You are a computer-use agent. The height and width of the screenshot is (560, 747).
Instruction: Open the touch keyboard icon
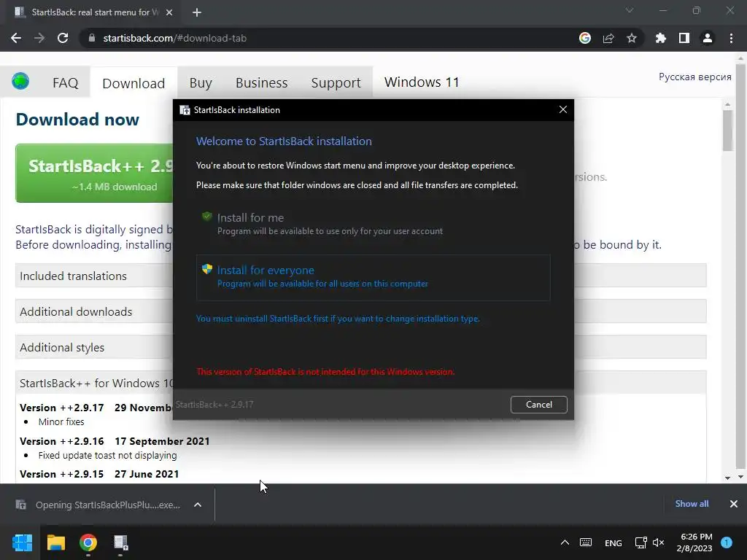tap(586, 542)
